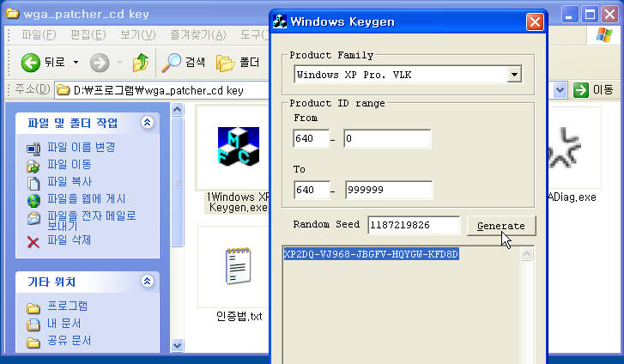Click the 공유 문서 folder icon

[x=33, y=342]
